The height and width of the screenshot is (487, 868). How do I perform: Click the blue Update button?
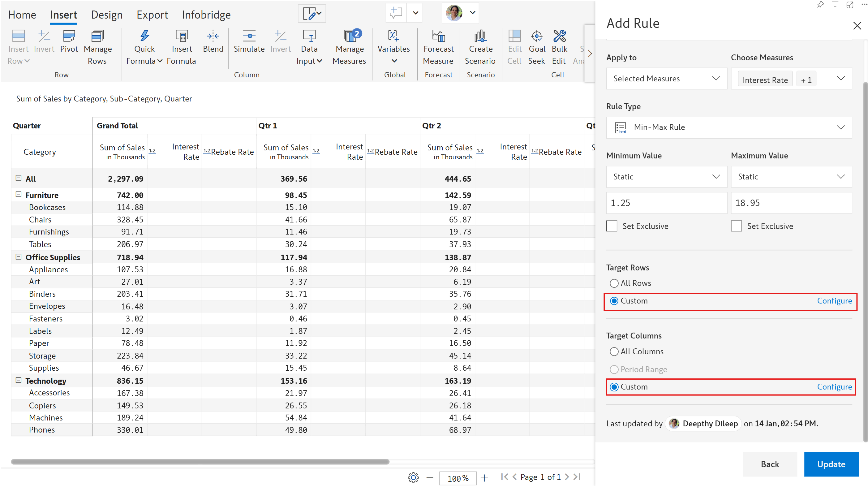[x=831, y=464]
